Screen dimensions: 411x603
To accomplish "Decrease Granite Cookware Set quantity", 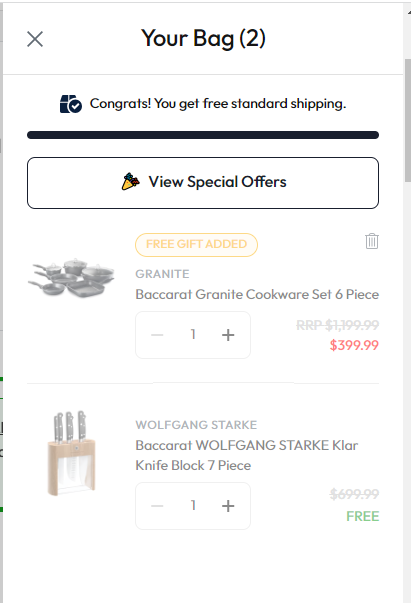I will click(x=157, y=335).
